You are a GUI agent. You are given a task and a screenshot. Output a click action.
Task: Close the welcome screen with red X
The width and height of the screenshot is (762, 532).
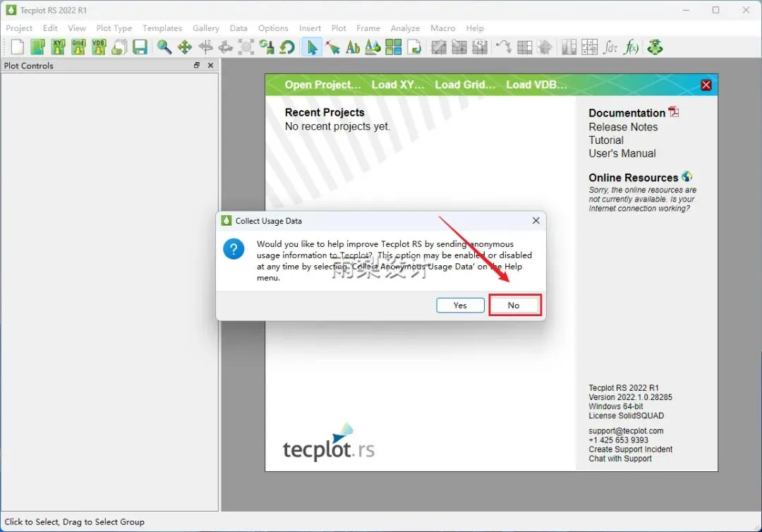pos(706,85)
